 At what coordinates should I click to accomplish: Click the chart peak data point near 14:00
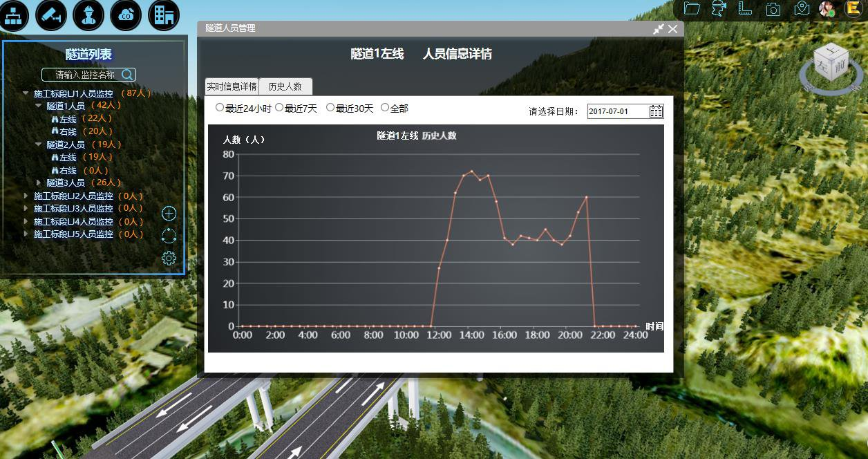coord(471,171)
